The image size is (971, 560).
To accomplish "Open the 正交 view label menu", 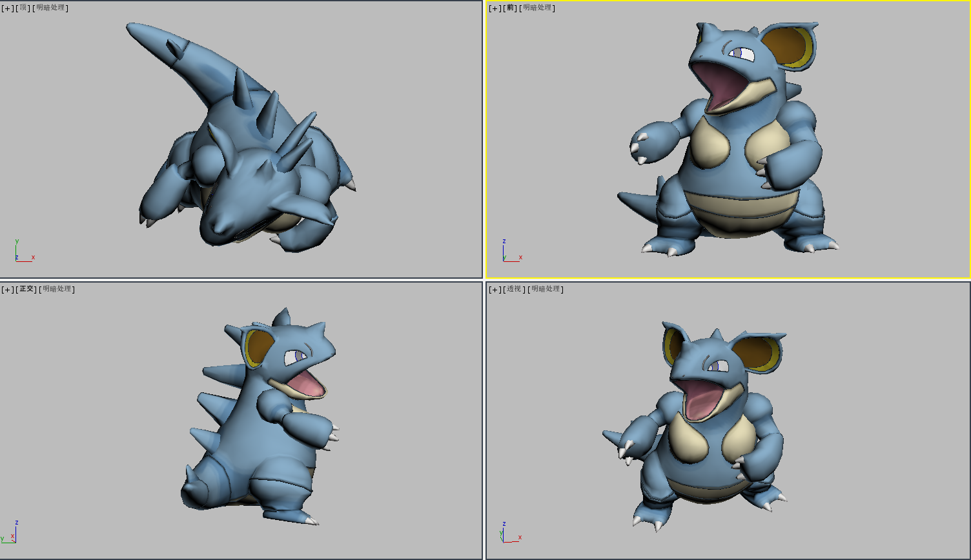I will [x=27, y=289].
